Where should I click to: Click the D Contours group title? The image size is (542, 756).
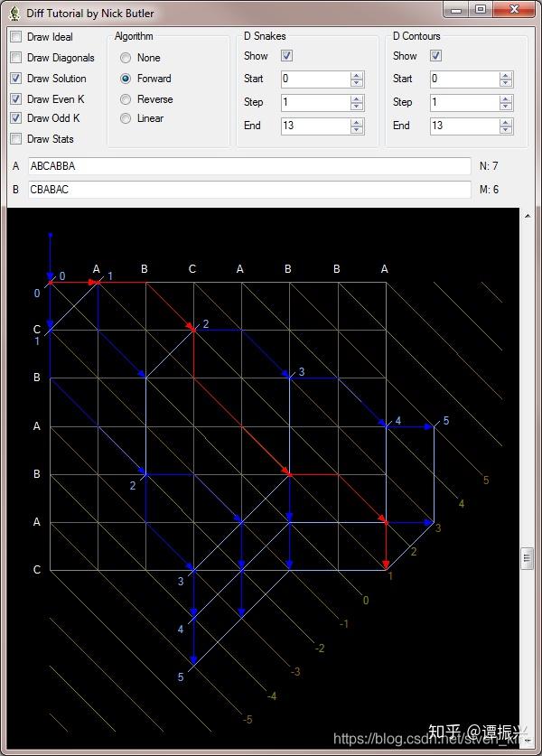tap(416, 36)
